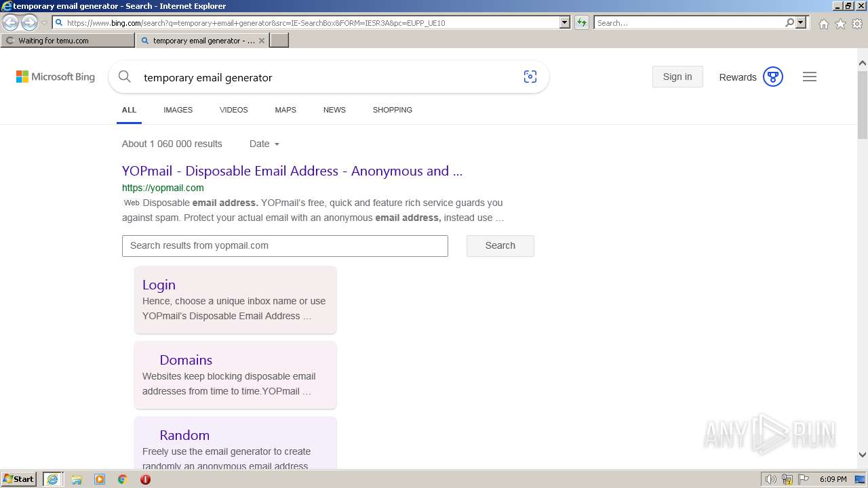The image size is (868, 488).
Task: Click the network tray icon
Action: [787, 479]
